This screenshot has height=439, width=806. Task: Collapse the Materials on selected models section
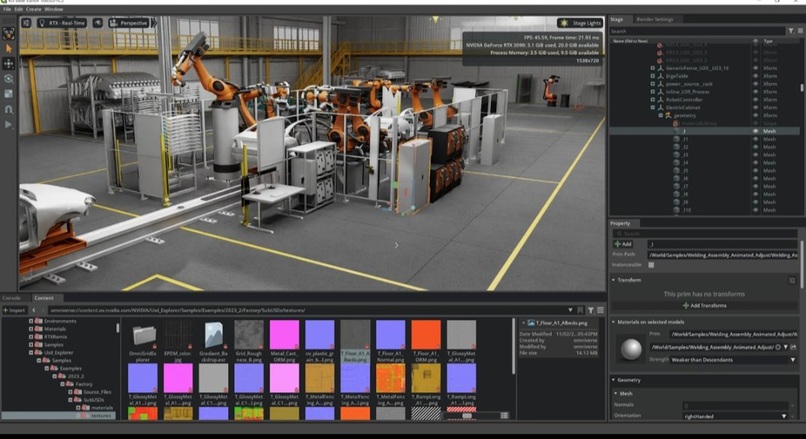click(x=613, y=322)
